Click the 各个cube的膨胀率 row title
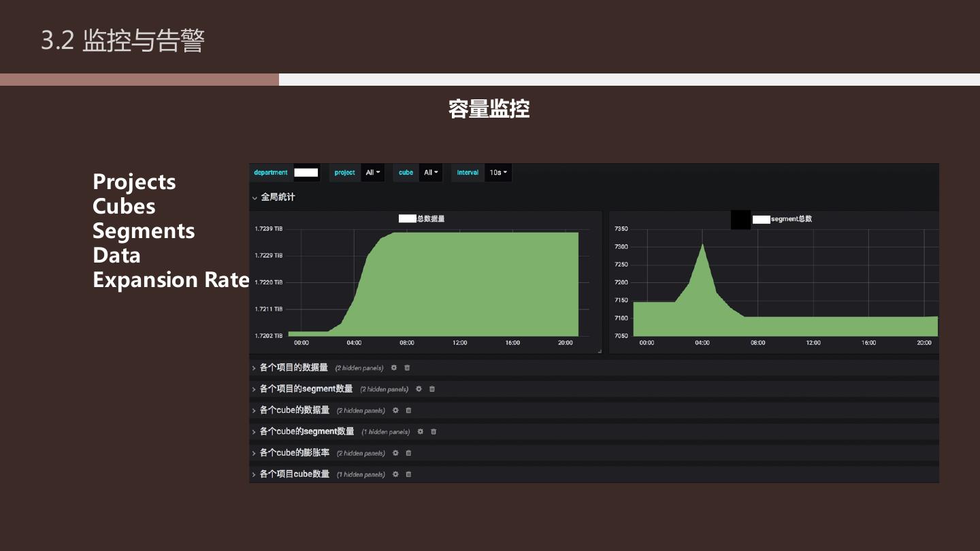Viewport: 980px width, 551px height. tap(295, 453)
